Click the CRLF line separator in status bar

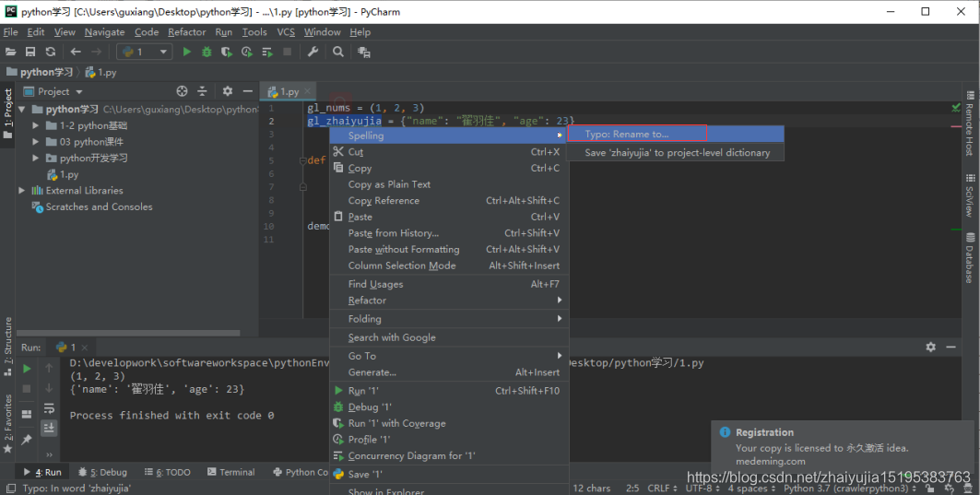(662, 489)
